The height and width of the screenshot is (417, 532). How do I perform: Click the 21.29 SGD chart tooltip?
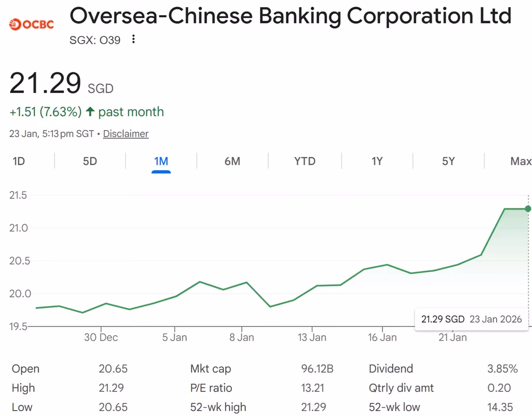pos(471,319)
